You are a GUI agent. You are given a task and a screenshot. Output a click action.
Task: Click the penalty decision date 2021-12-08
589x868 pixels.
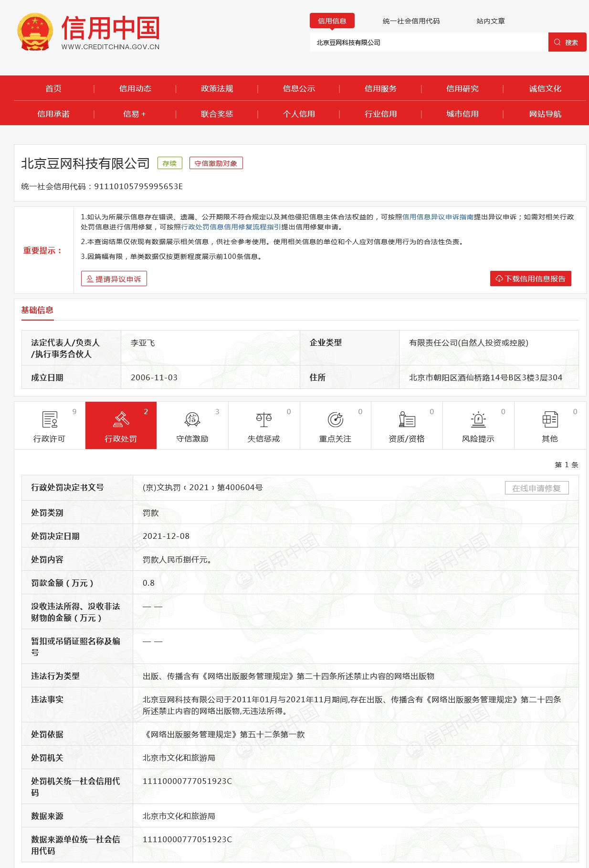point(166,536)
